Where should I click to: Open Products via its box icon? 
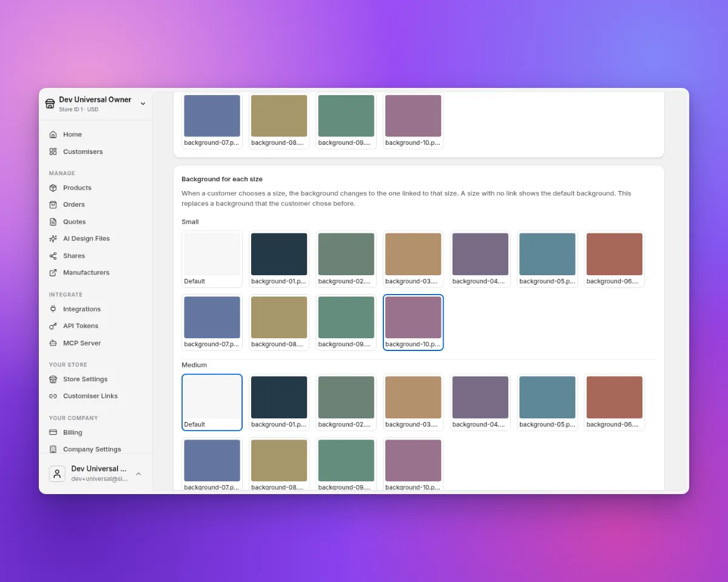point(53,188)
